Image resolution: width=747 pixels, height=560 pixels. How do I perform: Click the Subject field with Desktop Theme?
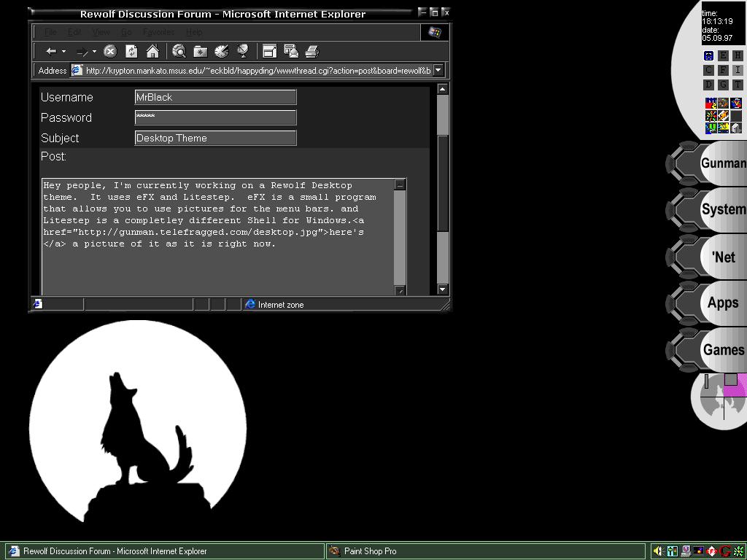click(215, 138)
